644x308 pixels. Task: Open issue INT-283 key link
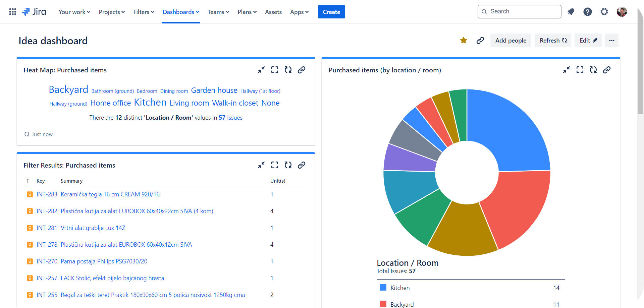click(x=47, y=194)
